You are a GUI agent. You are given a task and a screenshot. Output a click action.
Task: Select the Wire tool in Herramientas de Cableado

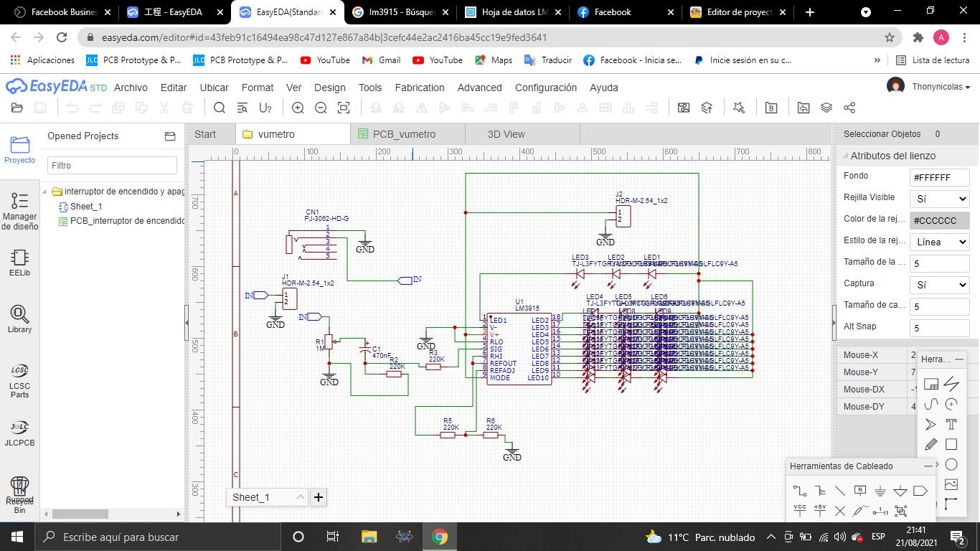799,491
